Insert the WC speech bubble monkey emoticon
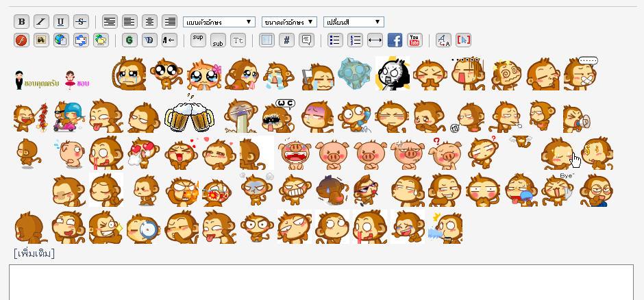 click(279, 115)
